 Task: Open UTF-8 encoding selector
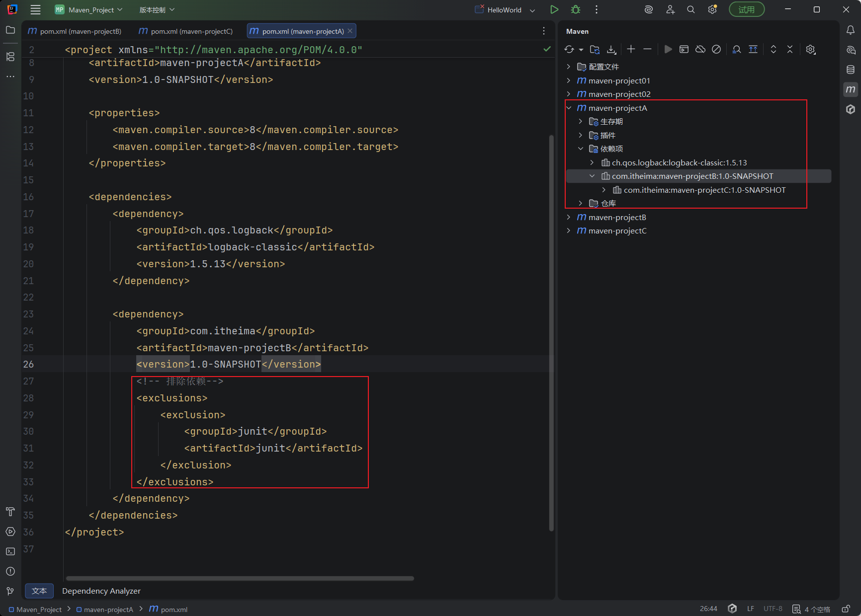pyautogui.click(x=773, y=609)
